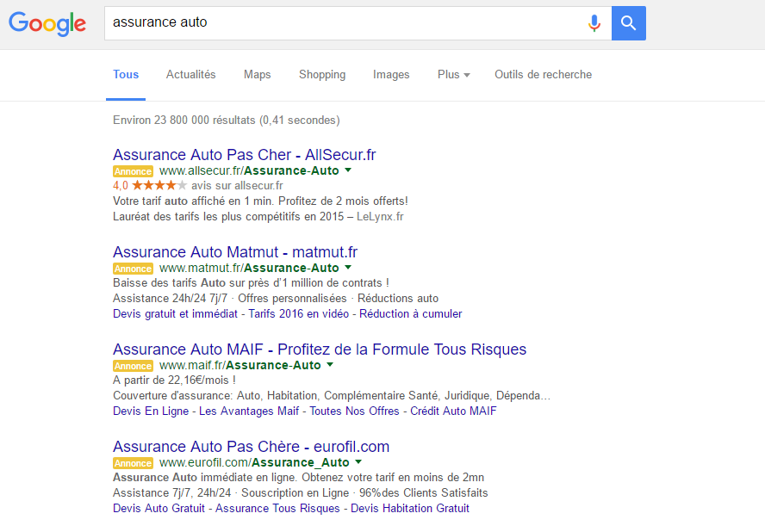Click Toutes Nos Offres sitelink
Viewport: 765px width, 532px height.
point(354,411)
